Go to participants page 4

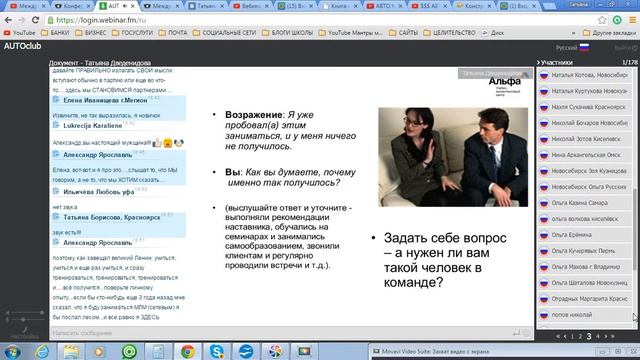pyautogui.click(x=598, y=336)
